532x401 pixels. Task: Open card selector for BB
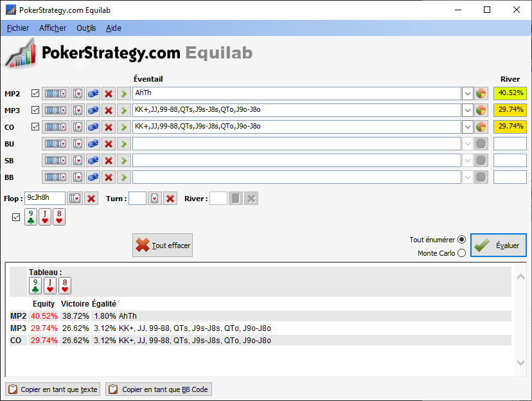[78, 177]
